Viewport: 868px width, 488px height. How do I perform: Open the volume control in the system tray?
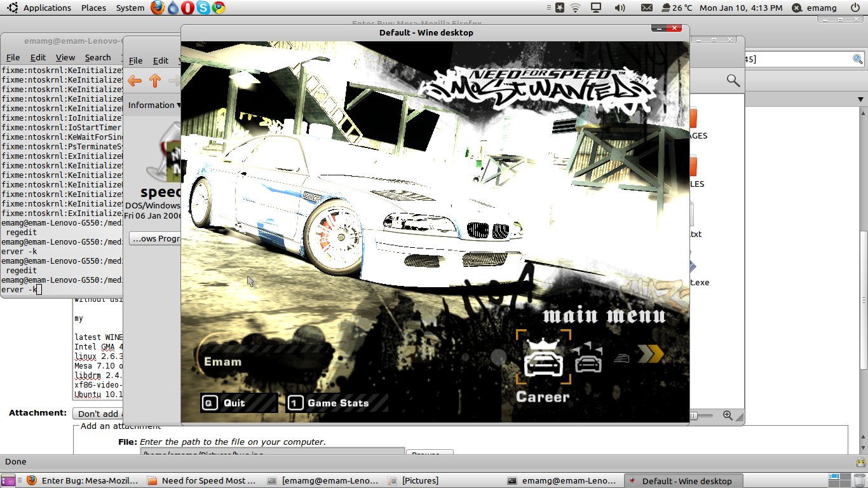(x=620, y=8)
